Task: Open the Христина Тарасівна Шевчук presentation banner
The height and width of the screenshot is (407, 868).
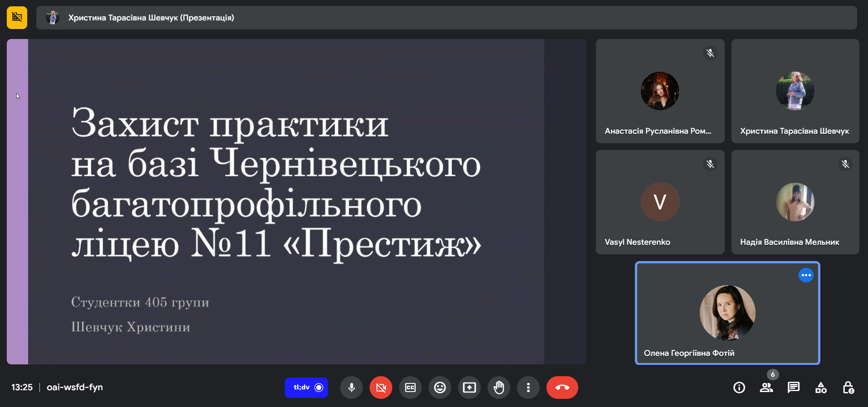Action: 446,18
